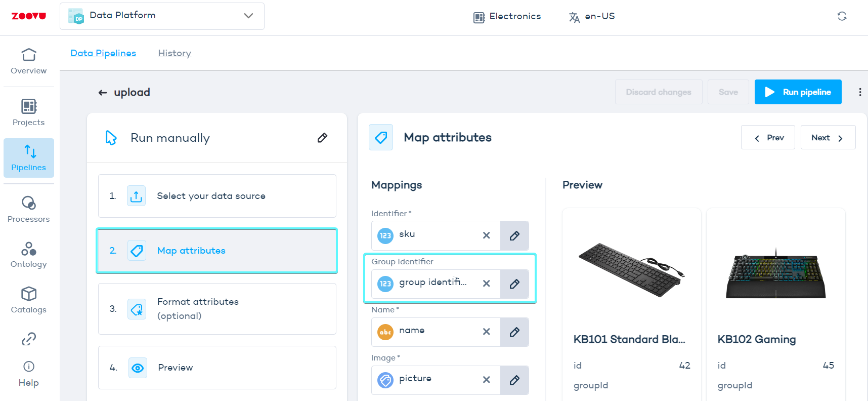Edit the sku identifier mapping
The image size is (868, 401).
click(x=514, y=235)
